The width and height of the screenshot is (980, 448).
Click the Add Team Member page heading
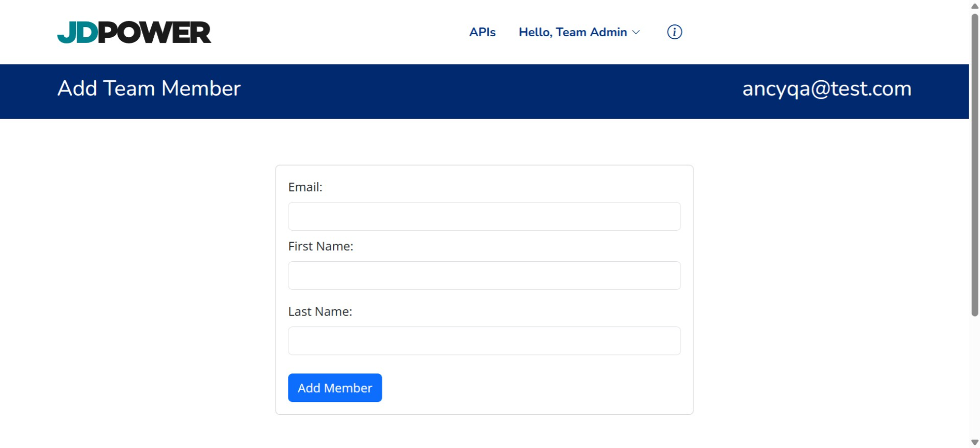coord(149,88)
